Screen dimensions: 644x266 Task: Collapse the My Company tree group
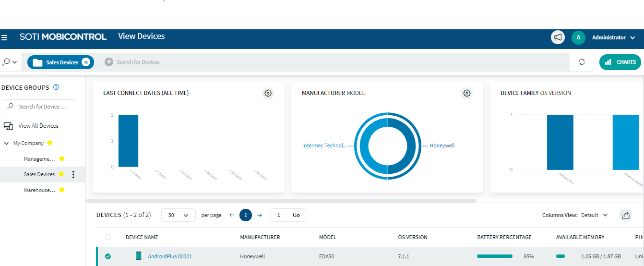click(7, 143)
